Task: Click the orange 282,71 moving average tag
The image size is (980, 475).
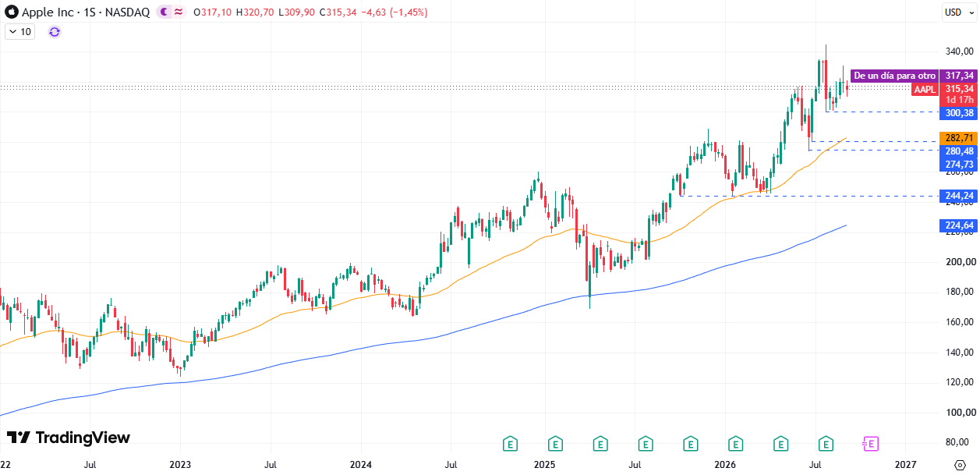Action: 959,137
